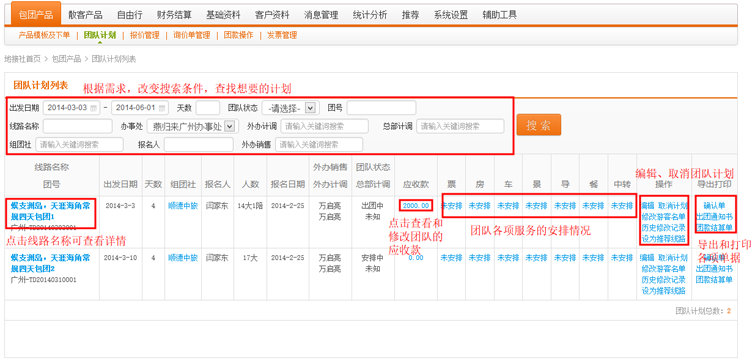755x361 pixels.
Task: Open the 散客产品 main menu tab
Action: (x=85, y=15)
